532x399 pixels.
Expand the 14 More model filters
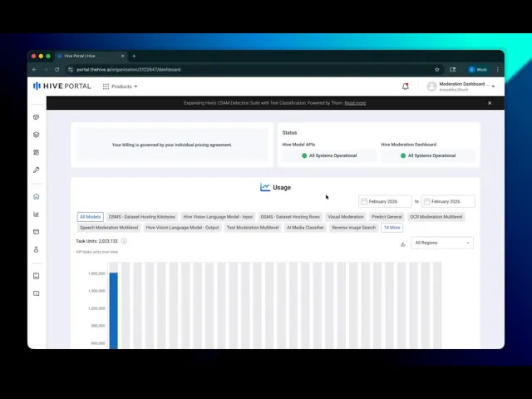click(x=392, y=228)
